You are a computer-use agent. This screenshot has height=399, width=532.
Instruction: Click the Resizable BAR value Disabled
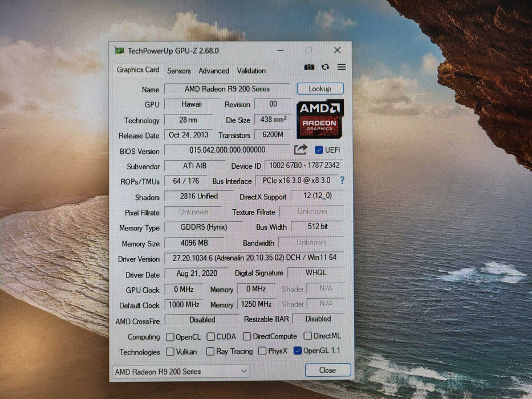[318, 319]
